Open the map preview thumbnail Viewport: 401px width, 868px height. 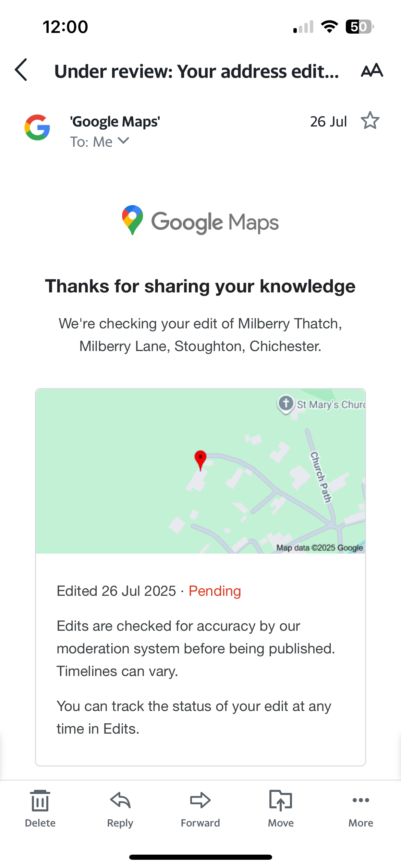click(200, 471)
